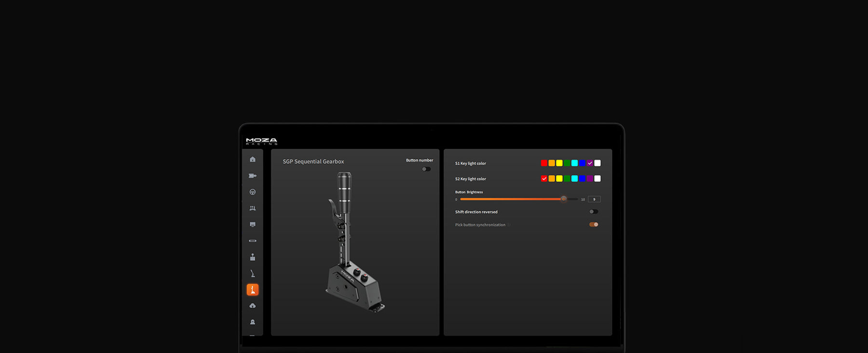Click the Button Brightness value input field

(594, 199)
